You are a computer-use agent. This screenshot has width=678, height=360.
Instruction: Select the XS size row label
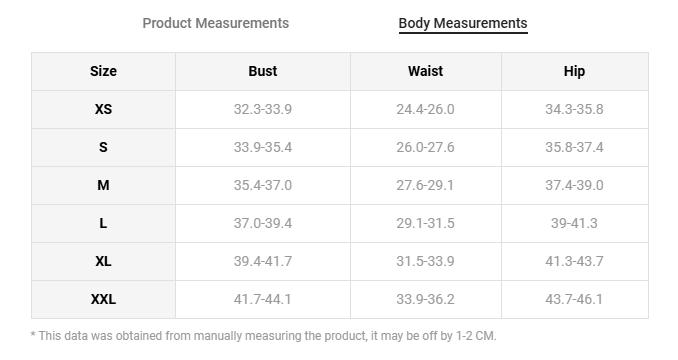click(x=103, y=109)
